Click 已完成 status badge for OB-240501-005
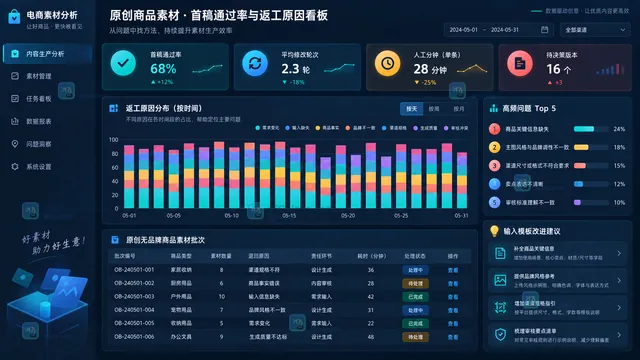The width and height of the screenshot is (640, 360). pos(416,324)
